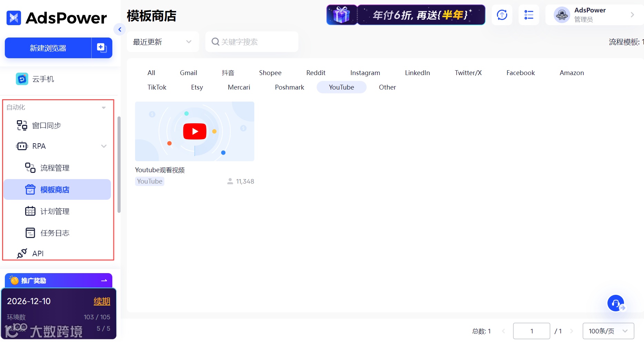
Task: Go to the previous page arrow
Action: (503, 331)
